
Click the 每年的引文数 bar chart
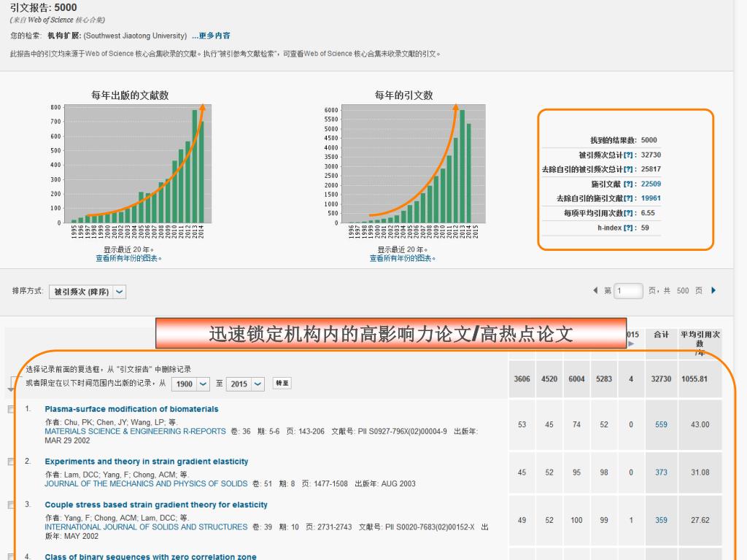click(x=414, y=164)
